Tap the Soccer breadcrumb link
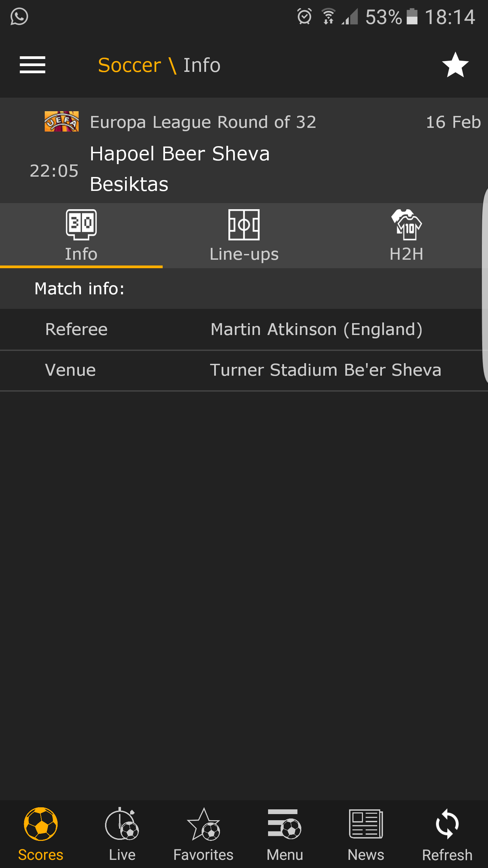 click(129, 65)
